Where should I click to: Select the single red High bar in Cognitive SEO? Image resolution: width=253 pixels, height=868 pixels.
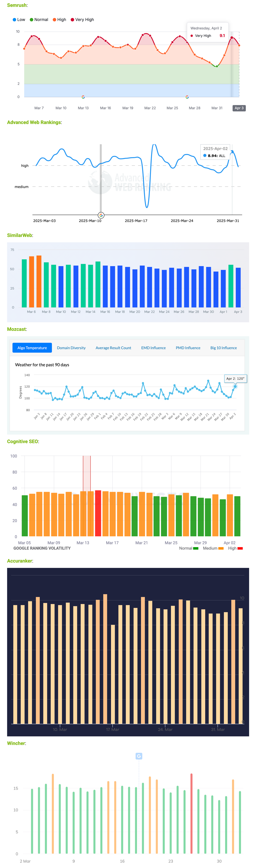[98, 513]
